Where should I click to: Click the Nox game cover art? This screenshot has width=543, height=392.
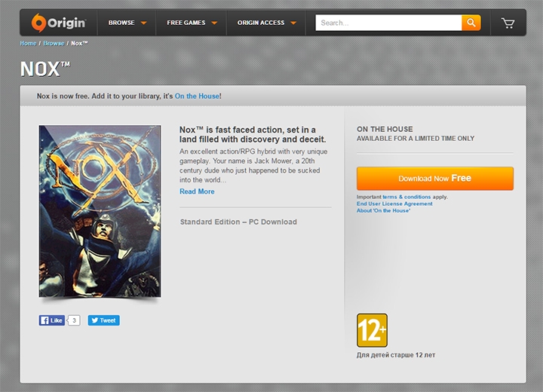(x=100, y=211)
